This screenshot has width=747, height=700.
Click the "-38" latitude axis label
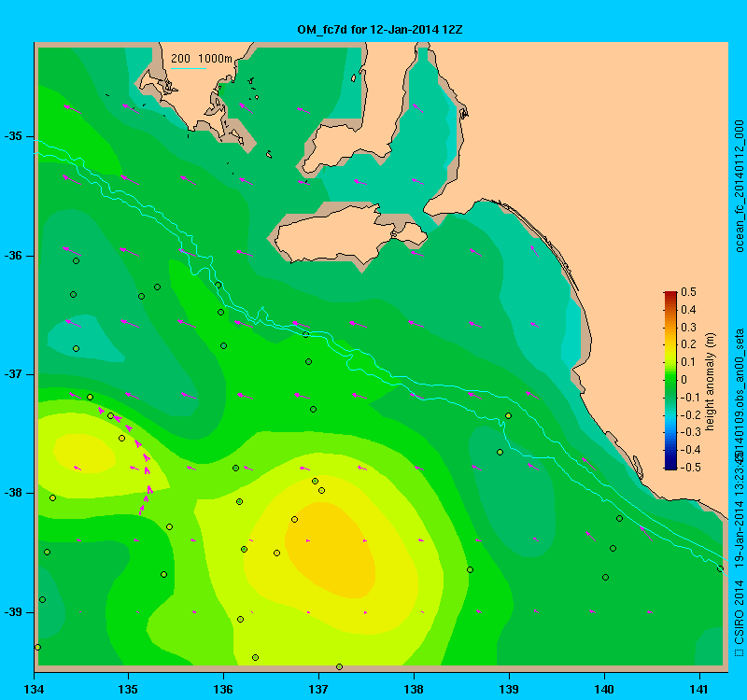13,493
